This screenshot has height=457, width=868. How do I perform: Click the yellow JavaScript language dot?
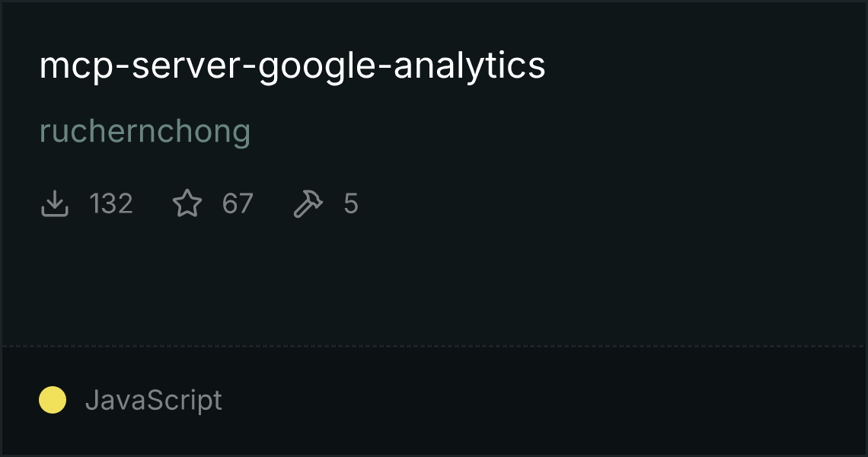point(53,400)
